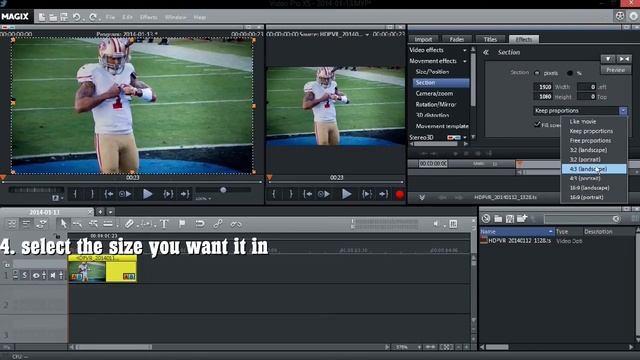Viewport: 640px width, 360px height.
Task: Switch to timeline view mode icon
Action: pos(27,224)
